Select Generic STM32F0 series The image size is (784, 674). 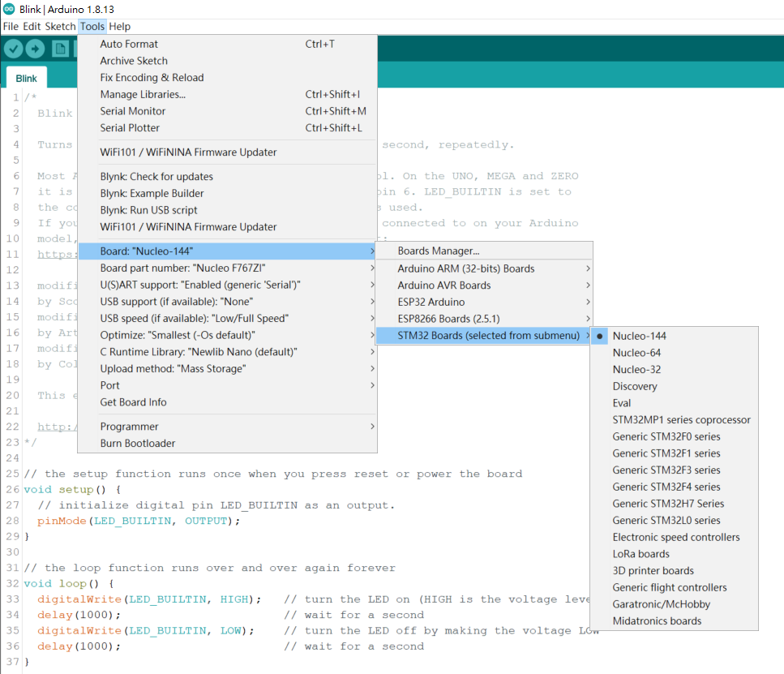[x=674, y=436]
